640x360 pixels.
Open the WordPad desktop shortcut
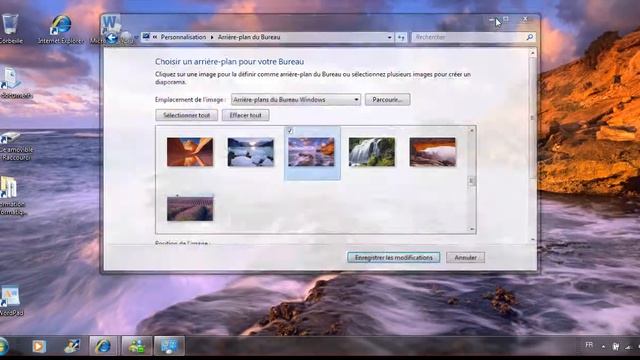tap(11, 300)
